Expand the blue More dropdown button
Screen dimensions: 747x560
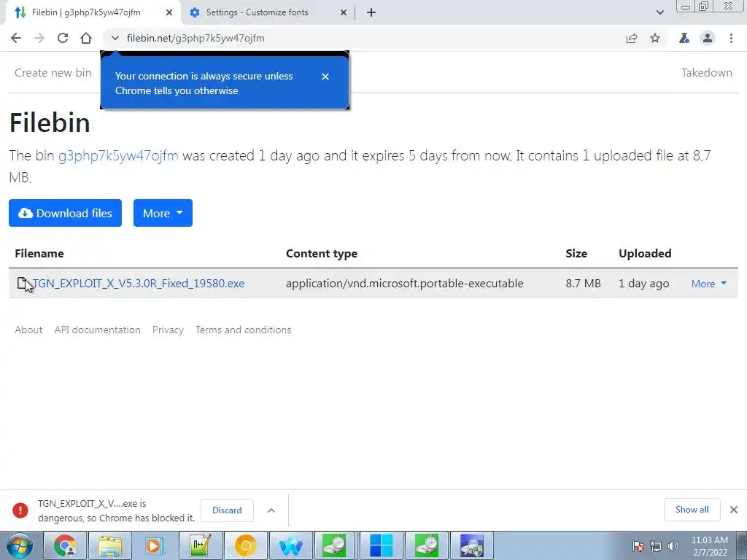click(x=163, y=213)
